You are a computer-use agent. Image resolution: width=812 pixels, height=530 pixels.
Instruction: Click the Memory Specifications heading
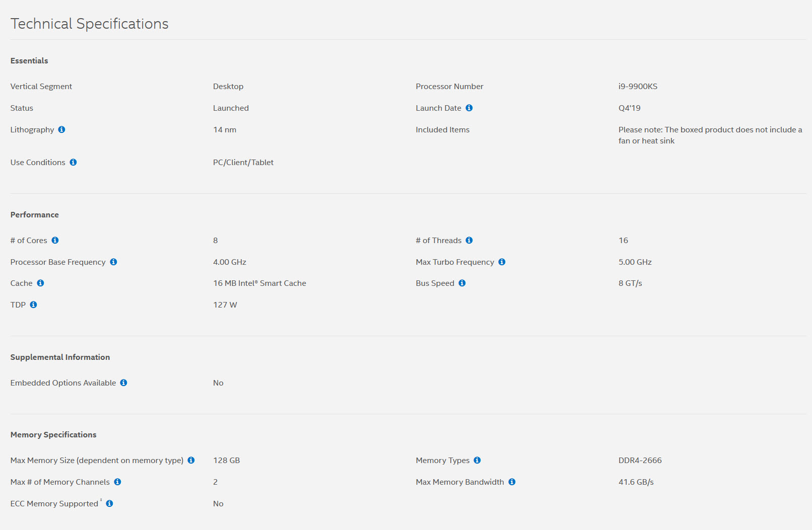click(53, 434)
